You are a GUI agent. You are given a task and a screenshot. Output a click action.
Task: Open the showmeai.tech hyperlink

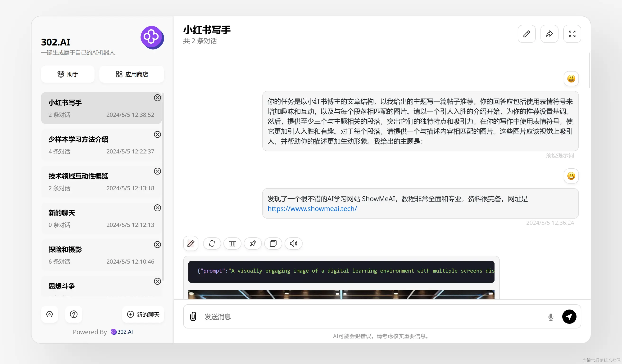point(312,209)
